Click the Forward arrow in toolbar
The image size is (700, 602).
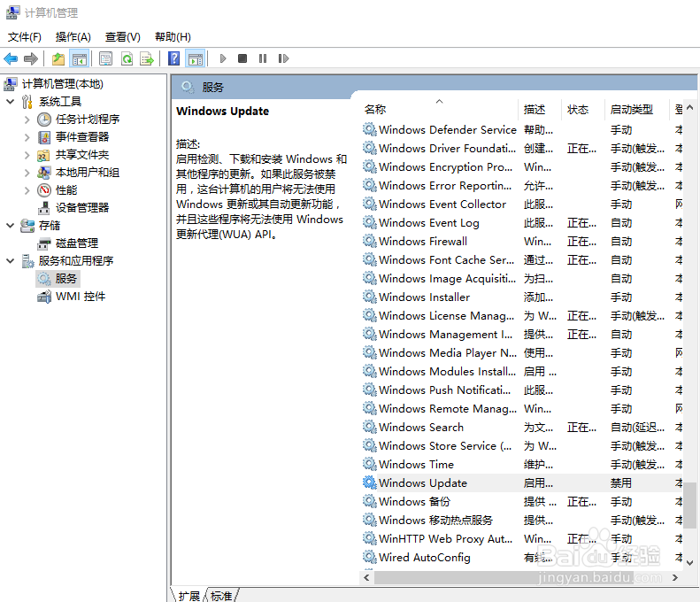(31, 58)
